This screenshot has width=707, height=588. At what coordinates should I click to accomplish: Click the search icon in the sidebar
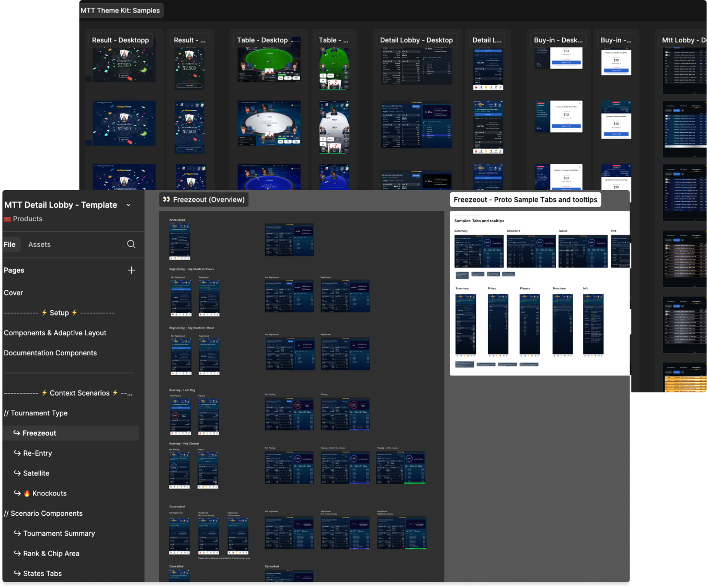(131, 244)
